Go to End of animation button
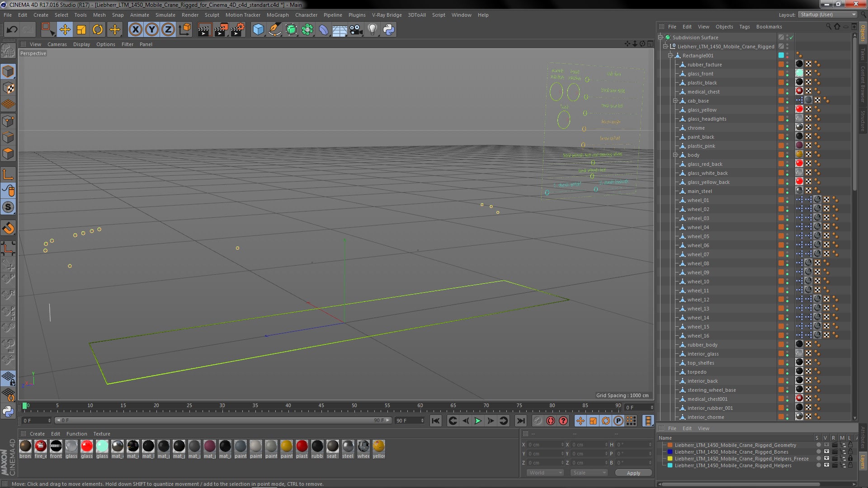This screenshot has width=868, height=488. coord(521,421)
